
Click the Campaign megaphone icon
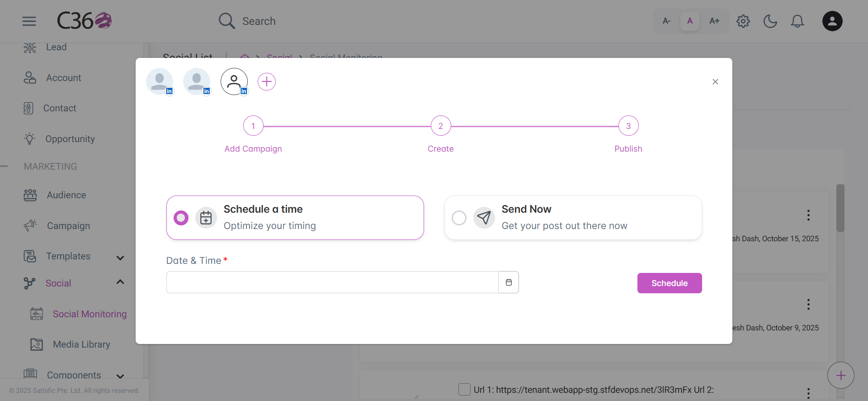pyautogui.click(x=31, y=225)
